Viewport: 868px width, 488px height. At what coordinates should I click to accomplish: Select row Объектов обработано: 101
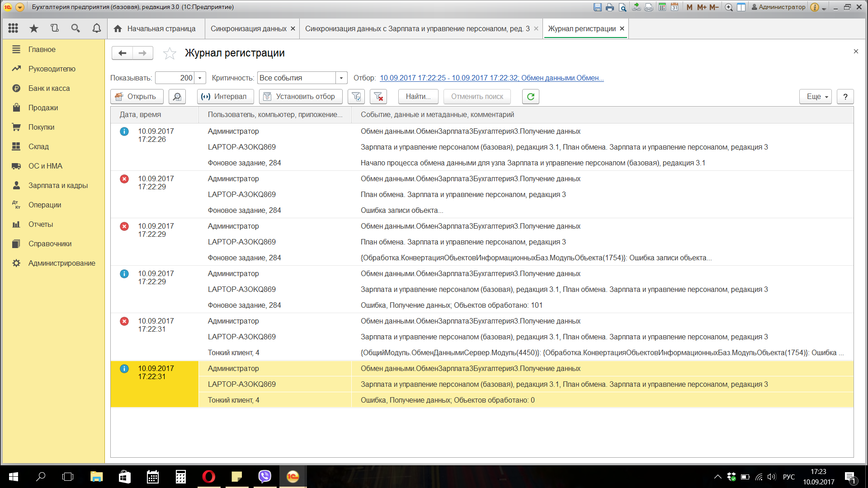pos(482,289)
